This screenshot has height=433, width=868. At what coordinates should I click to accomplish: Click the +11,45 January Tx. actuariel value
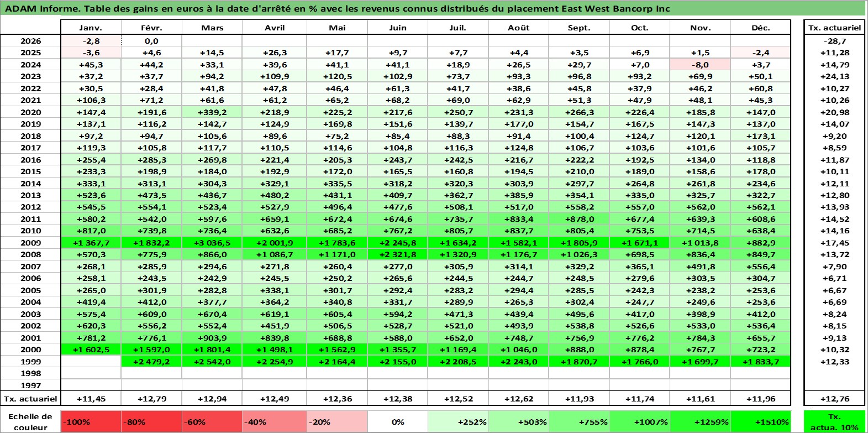point(91,399)
